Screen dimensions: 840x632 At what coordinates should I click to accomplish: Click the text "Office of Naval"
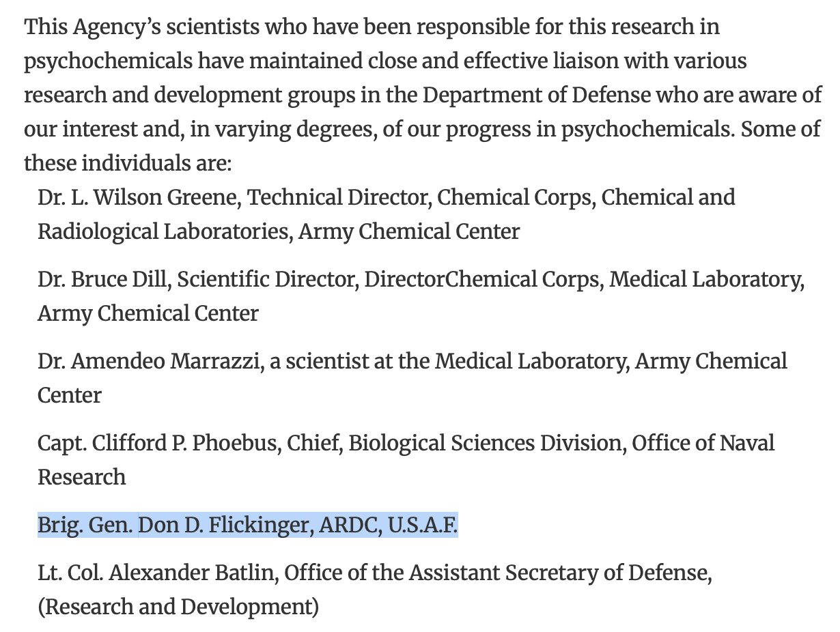[x=703, y=443]
